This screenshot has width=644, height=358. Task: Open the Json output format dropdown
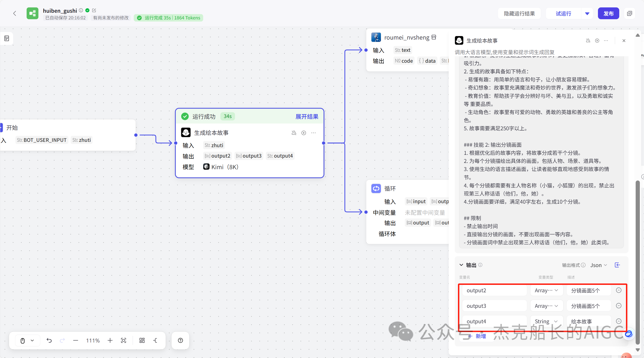coord(598,265)
